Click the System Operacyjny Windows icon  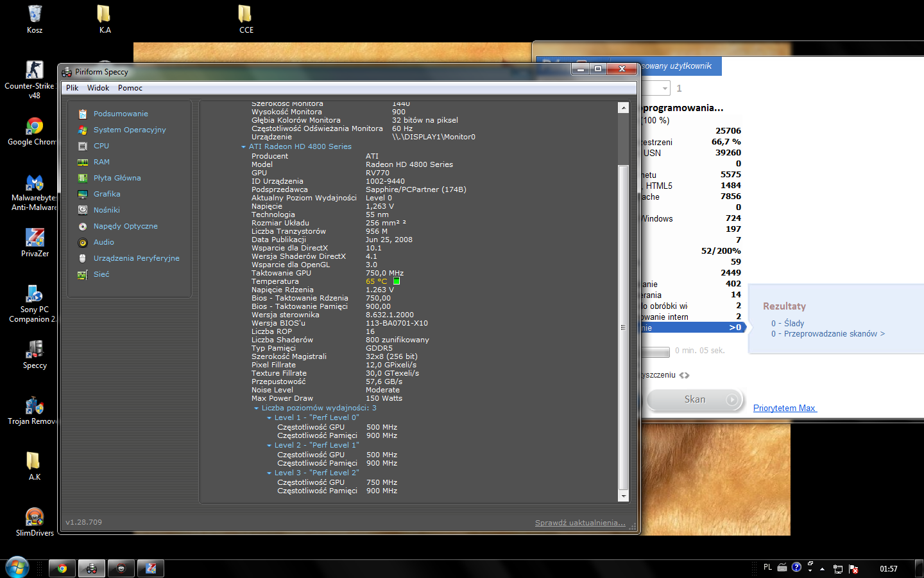(82, 130)
